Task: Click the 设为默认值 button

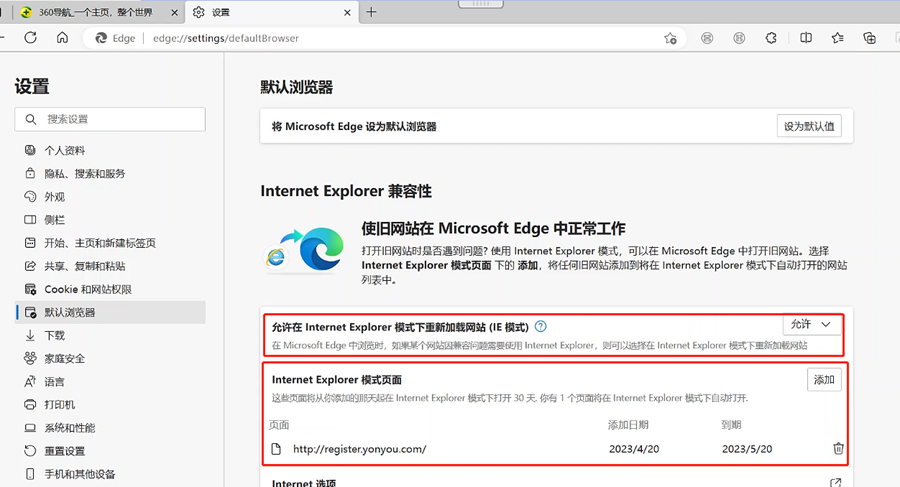Action: tap(809, 126)
